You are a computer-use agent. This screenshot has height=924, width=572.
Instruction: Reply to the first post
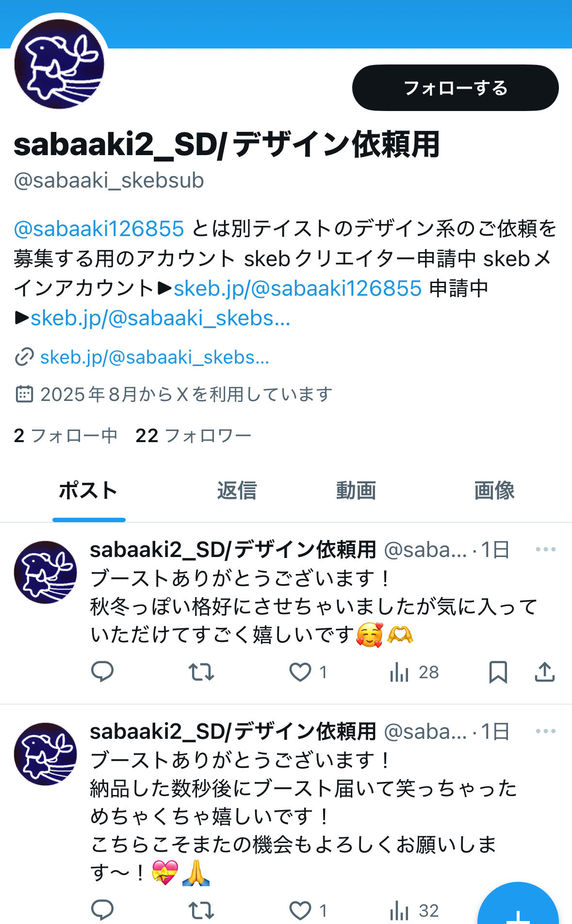click(x=102, y=672)
